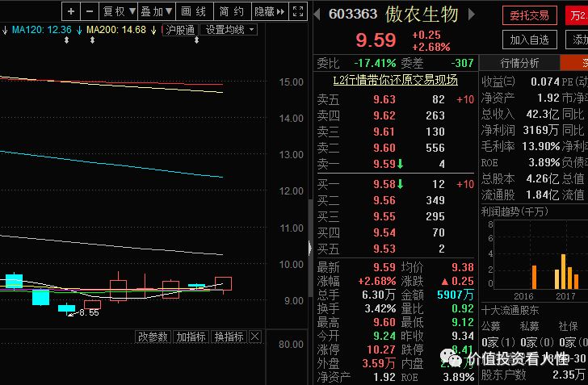
Task: Click the 加指标 button
Action: (191, 337)
